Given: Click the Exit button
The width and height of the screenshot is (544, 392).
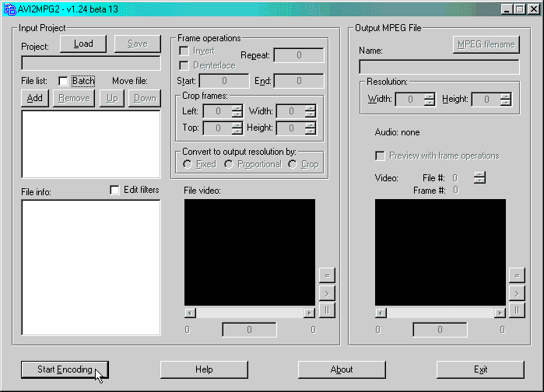Looking at the screenshot, I should click(480, 369).
